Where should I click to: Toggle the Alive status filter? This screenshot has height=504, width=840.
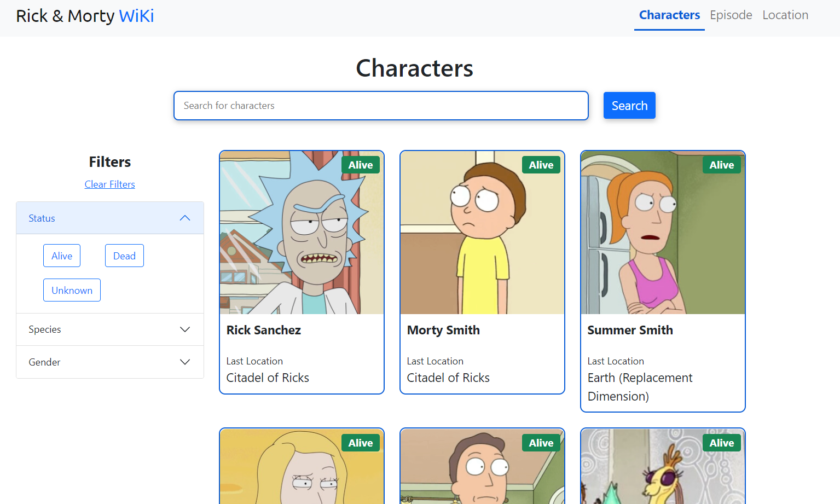[61, 256]
